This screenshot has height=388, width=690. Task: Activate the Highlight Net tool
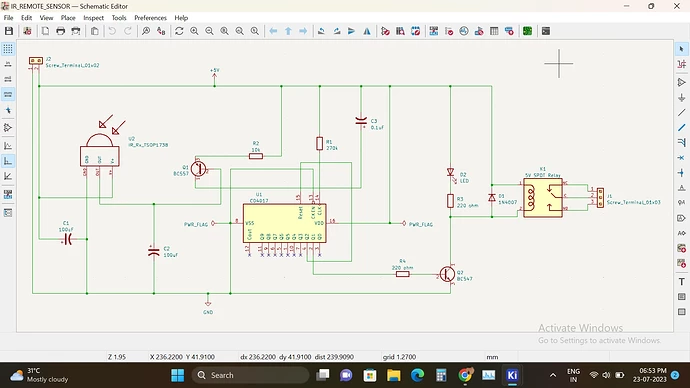[x=682, y=64]
